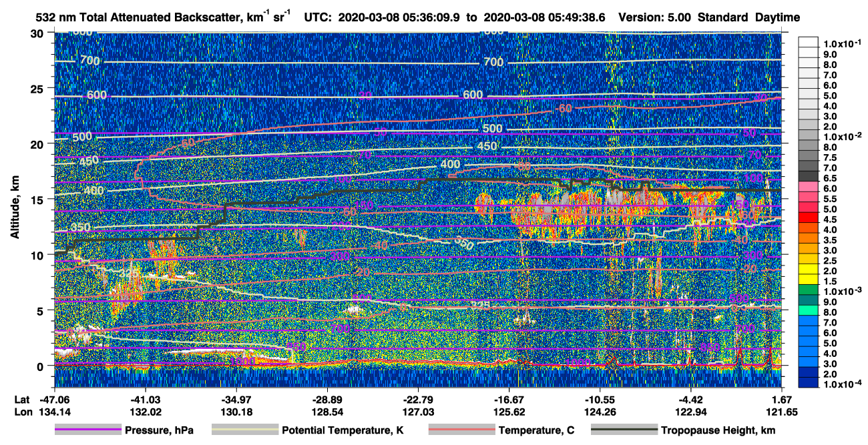Click the latitude value "-34.97"
This screenshot has width=868, height=445.
[236, 399]
